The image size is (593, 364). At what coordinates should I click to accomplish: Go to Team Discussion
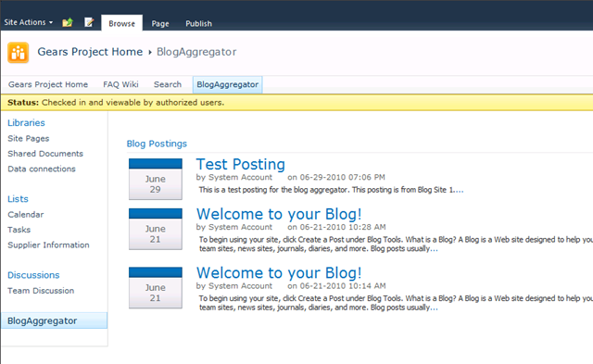pyautogui.click(x=41, y=291)
